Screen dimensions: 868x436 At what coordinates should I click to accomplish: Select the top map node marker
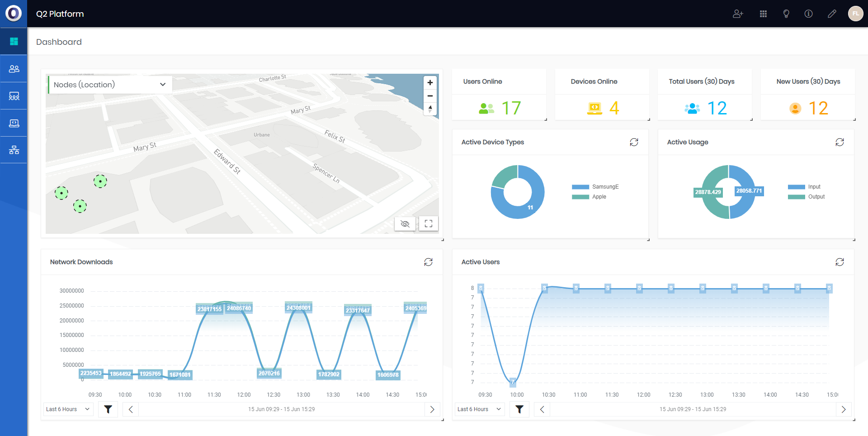100,181
